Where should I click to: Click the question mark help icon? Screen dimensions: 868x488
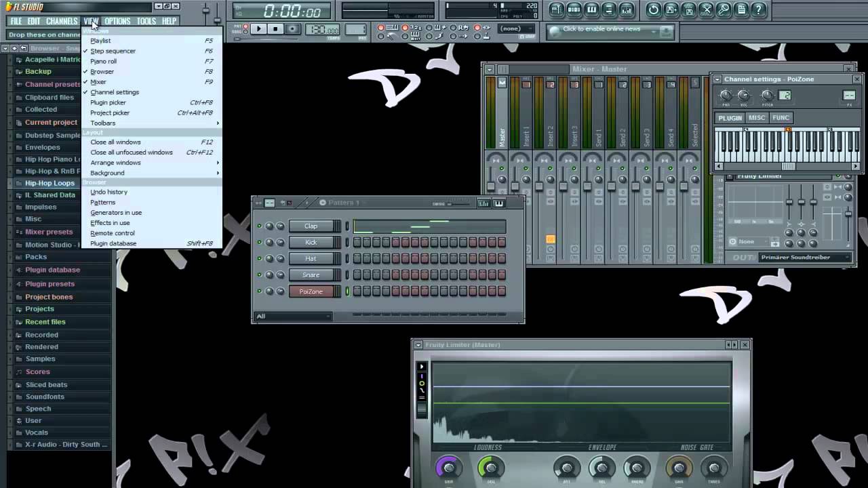759,9
